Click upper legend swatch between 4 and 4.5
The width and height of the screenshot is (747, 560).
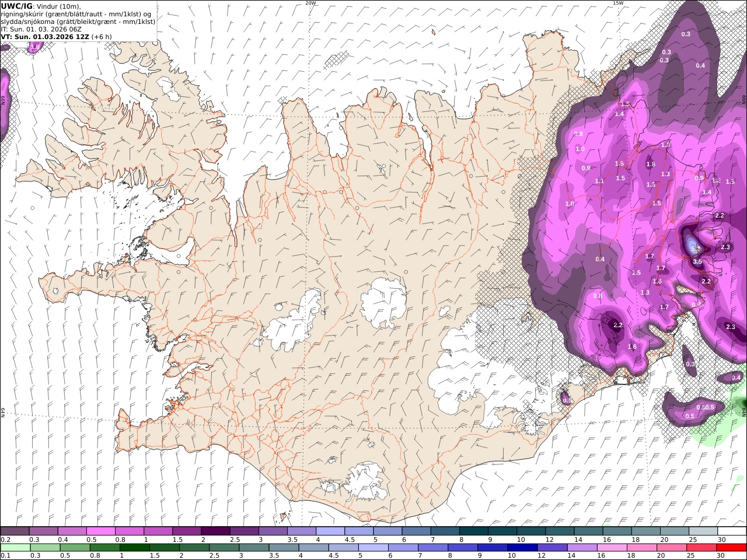(x=330, y=531)
